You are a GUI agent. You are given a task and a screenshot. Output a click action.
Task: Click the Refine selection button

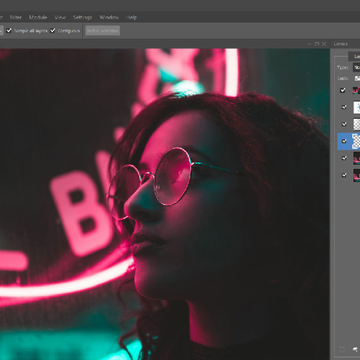coord(102,31)
